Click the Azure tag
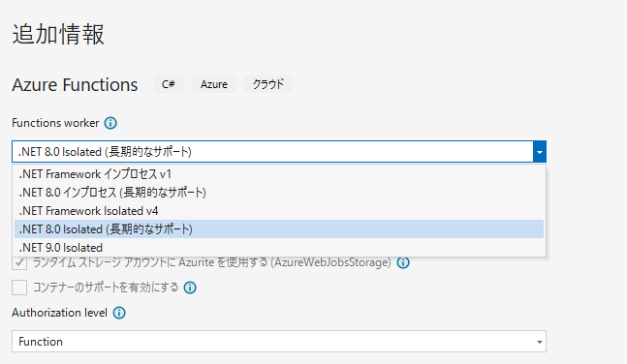The width and height of the screenshot is (627, 364). (x=214, y=84)
